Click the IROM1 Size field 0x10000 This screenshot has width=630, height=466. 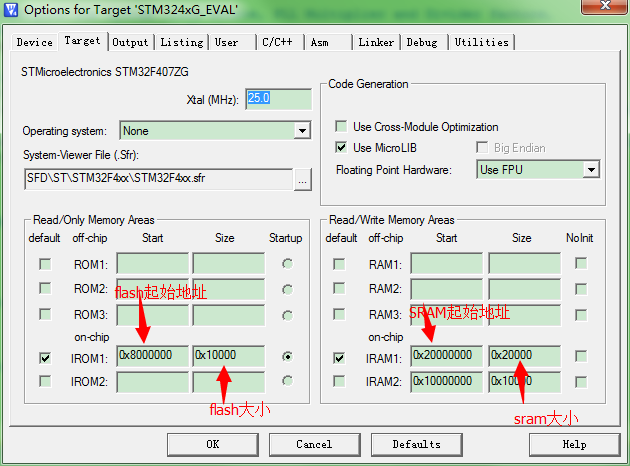pos(229,356)
